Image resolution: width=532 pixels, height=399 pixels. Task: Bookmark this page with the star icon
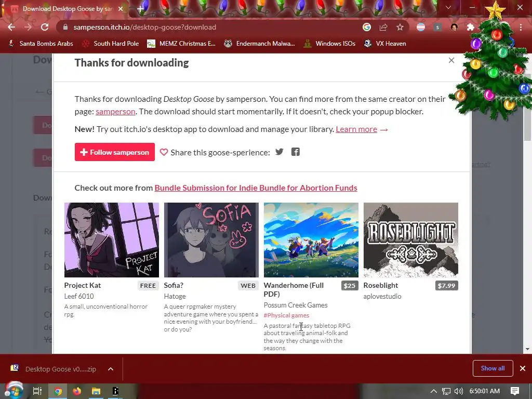click(x=400, y=27)
